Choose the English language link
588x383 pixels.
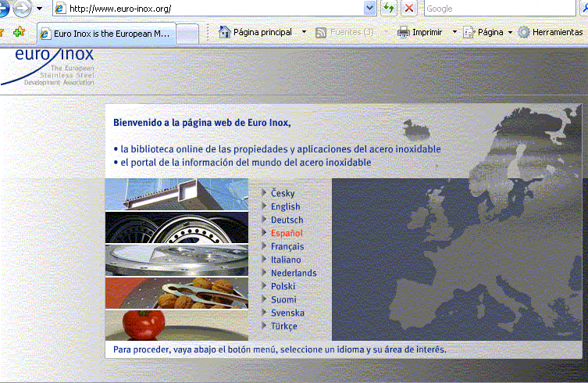click(x=285, y=206)
